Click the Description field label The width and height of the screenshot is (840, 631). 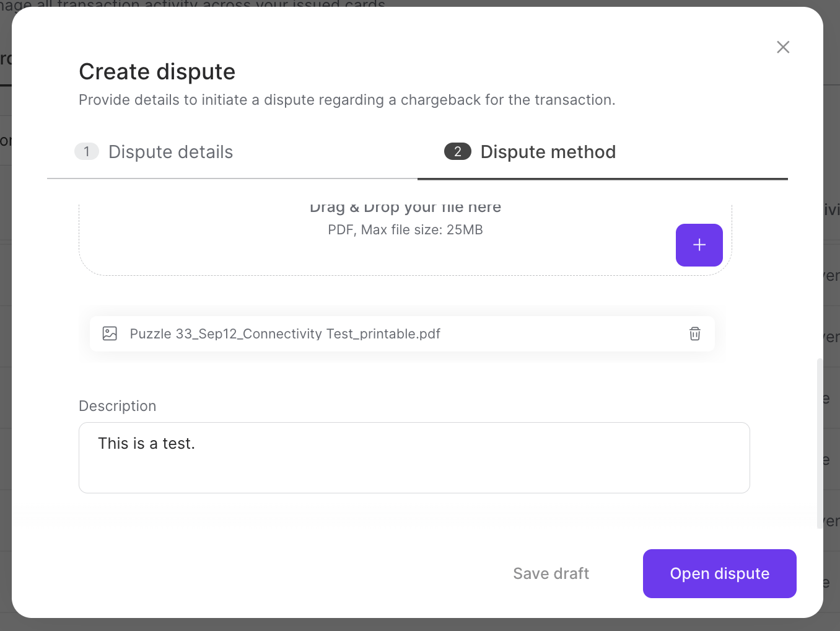[117, 405]
